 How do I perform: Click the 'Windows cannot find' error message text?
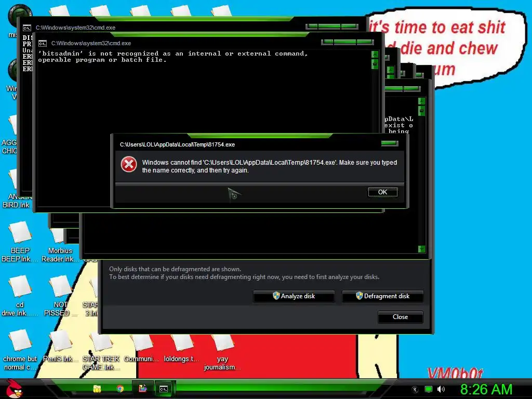[x=270, y=166]
